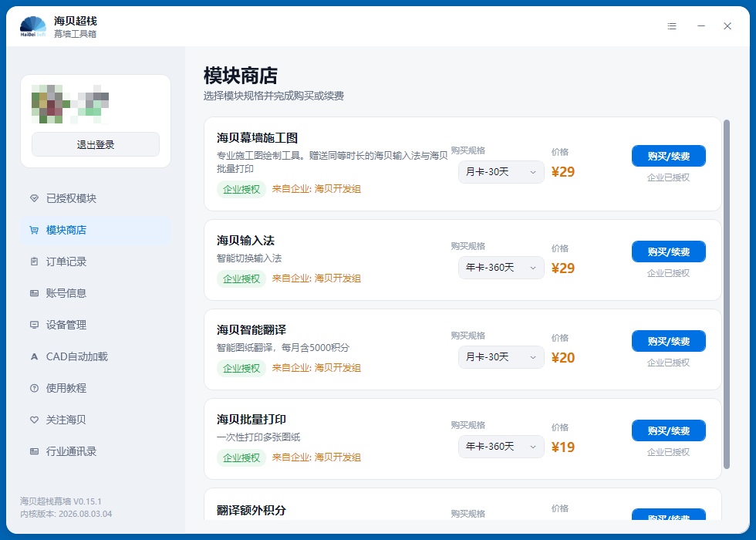
Task: Click 内核版本 2026.08.03.04 text
Action: pos(66,514)
